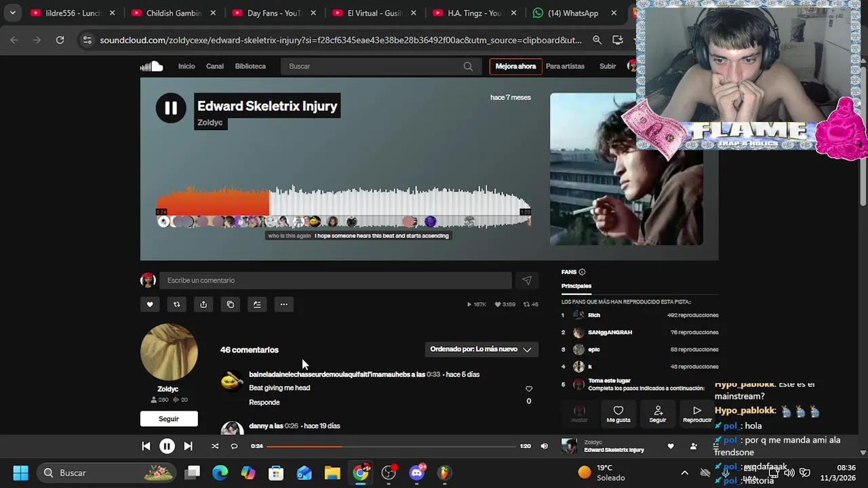868x488 pixels.
Task: Open the Windows Start menu
Action: click(x=20, y=472)
